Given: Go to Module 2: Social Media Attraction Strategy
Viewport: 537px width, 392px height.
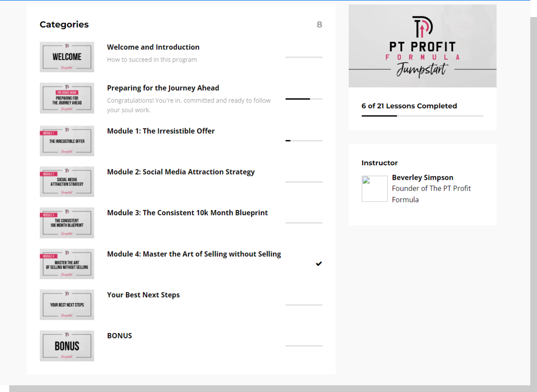Looking at the screenshot, I should (x=181, y=172).
